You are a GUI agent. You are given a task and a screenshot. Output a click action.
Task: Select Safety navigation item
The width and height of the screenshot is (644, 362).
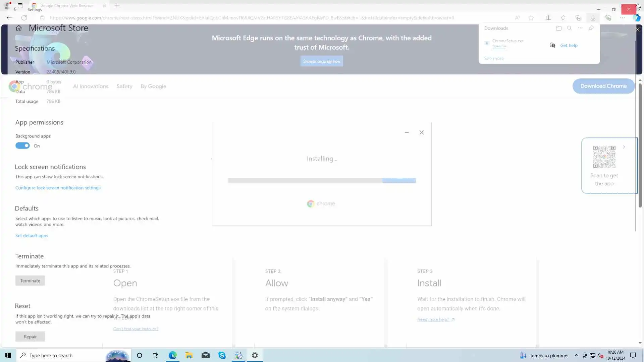tap(124, 86)
